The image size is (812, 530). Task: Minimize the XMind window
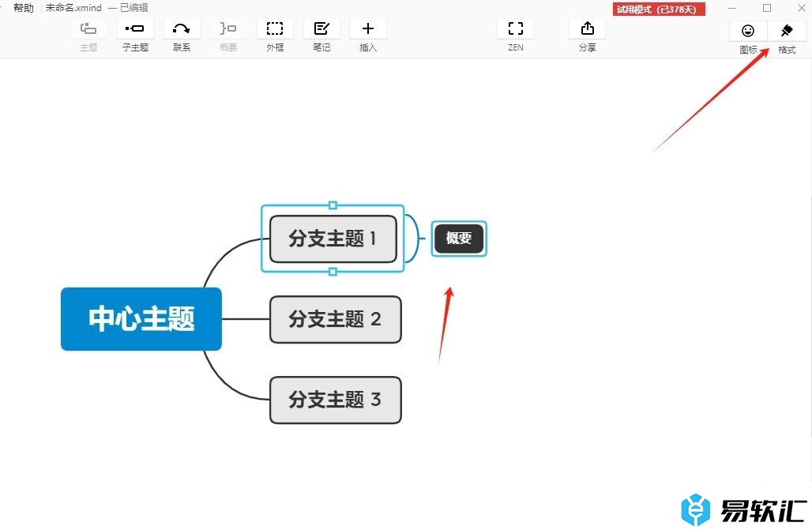[x=731, y=8]
